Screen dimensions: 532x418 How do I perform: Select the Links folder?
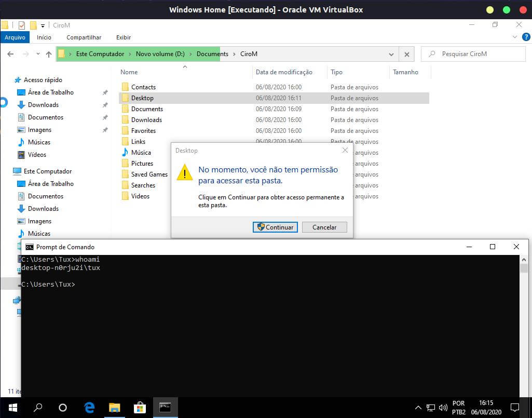pyautogui.click(x=138, y=142)
